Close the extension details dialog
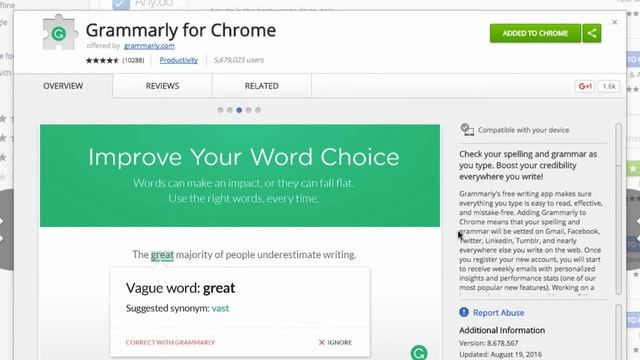Image resolution: width=640 pixels, height=360 pixels. click(614, 22)
